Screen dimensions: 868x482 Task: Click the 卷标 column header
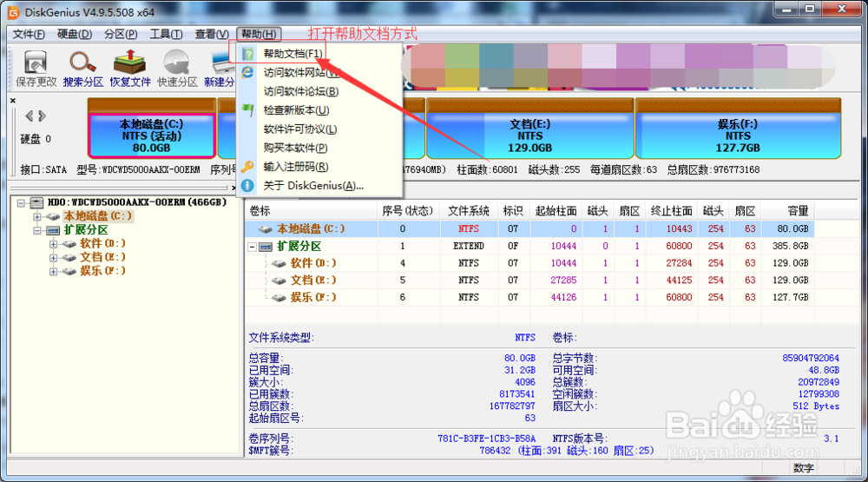click(x=312, y=211)
